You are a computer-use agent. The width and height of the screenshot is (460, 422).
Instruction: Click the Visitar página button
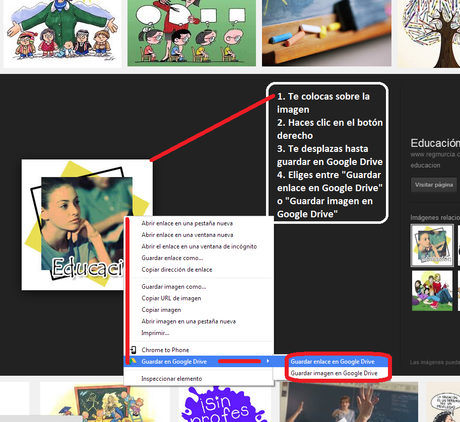pyautogui.click(x=434, y=185)
